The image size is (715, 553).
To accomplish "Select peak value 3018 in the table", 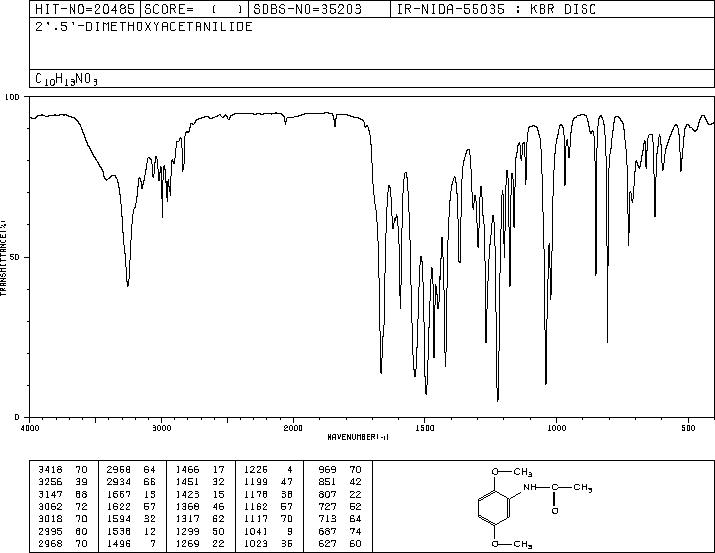I will pyautogui.click(x=50, y=519).
